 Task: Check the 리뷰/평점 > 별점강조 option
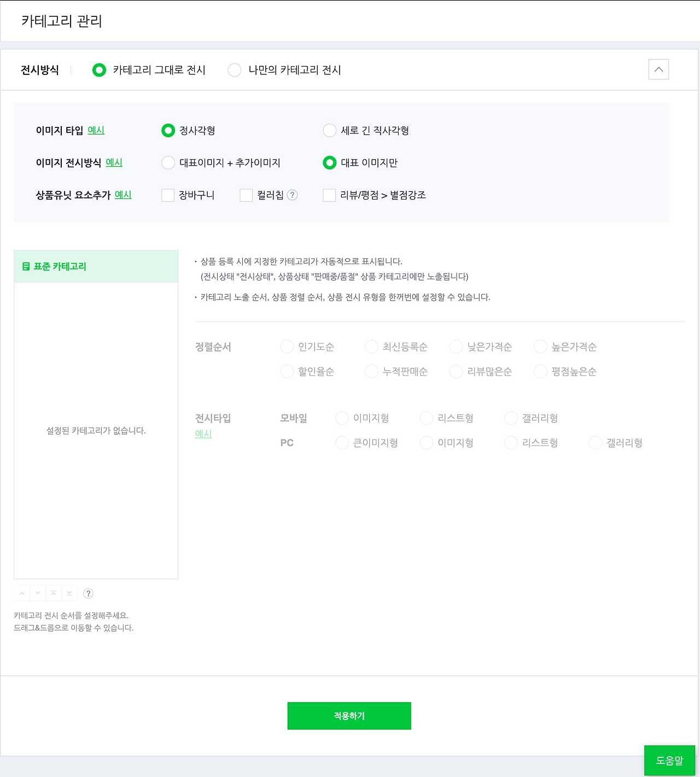tap(329, 195)
